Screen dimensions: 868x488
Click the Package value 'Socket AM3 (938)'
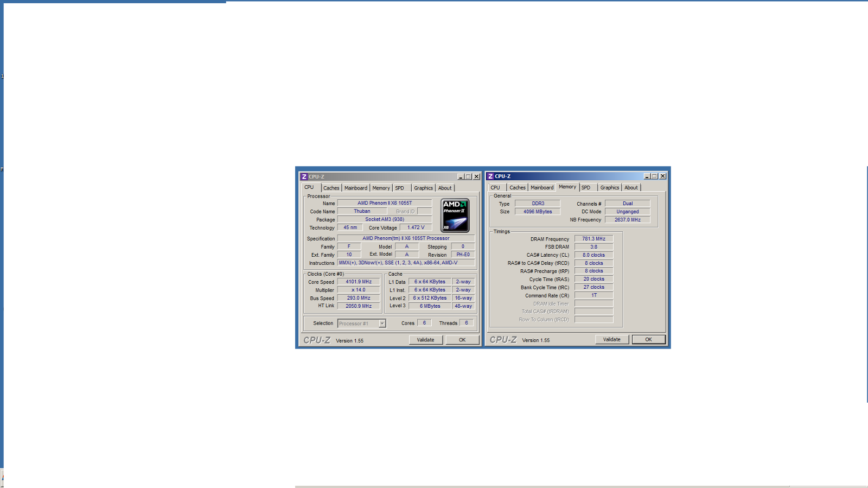coord(385,219)
